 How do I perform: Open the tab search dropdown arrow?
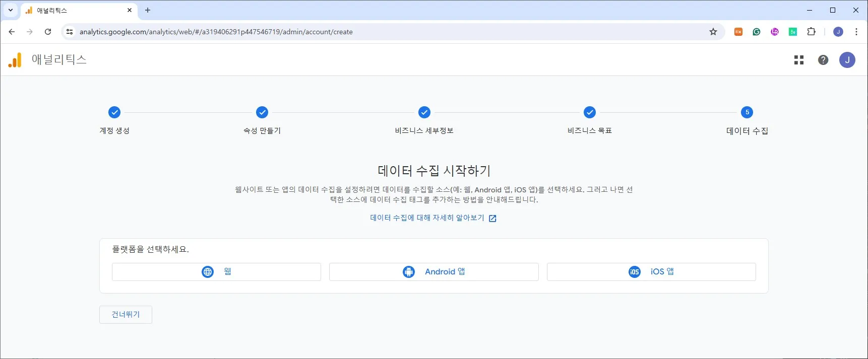pos(10,10)
